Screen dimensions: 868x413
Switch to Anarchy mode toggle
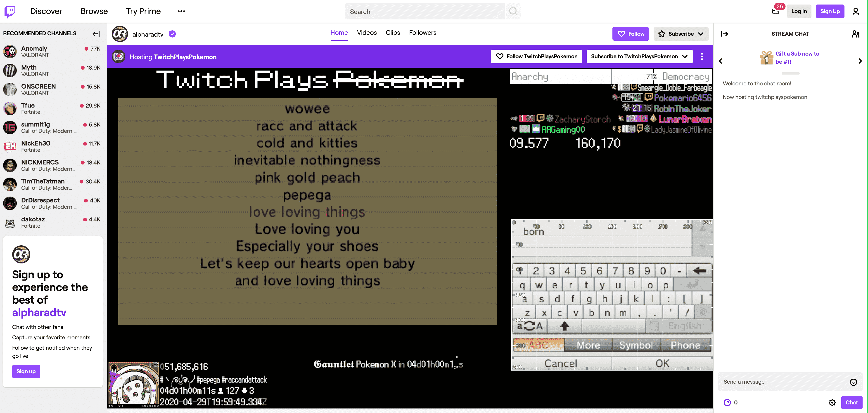pos(529,76)
